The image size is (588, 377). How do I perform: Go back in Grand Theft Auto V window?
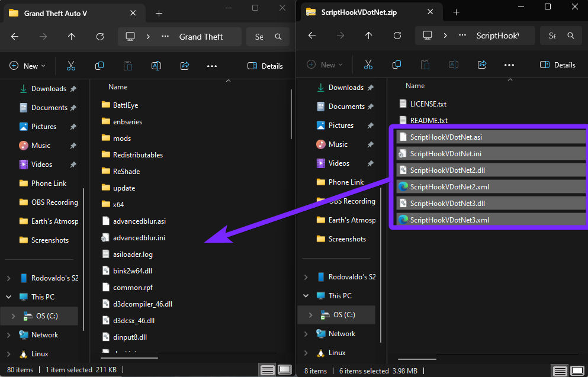(x=15, y=36)
